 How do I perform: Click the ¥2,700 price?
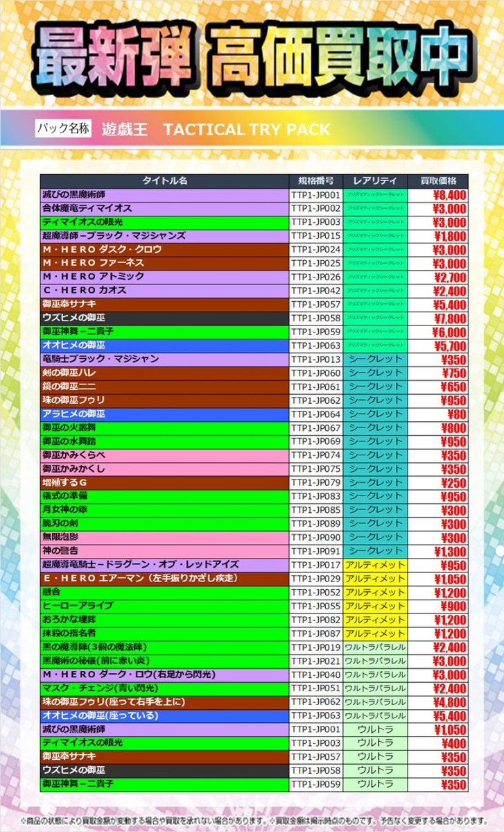click(449, 277)
